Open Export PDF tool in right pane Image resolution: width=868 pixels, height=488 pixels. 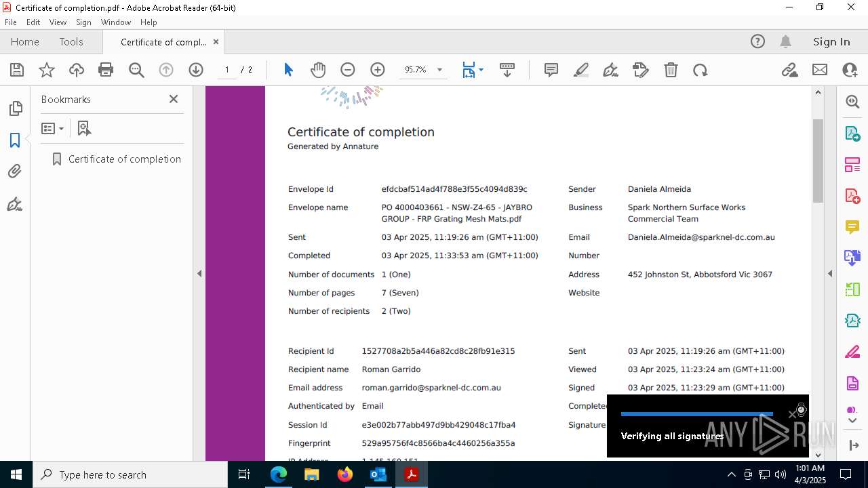pos(852,134)
